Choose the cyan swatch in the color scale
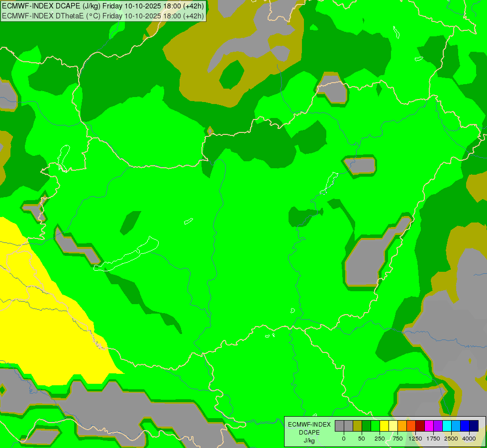487x448 pixels. click(x=447, y=426)
